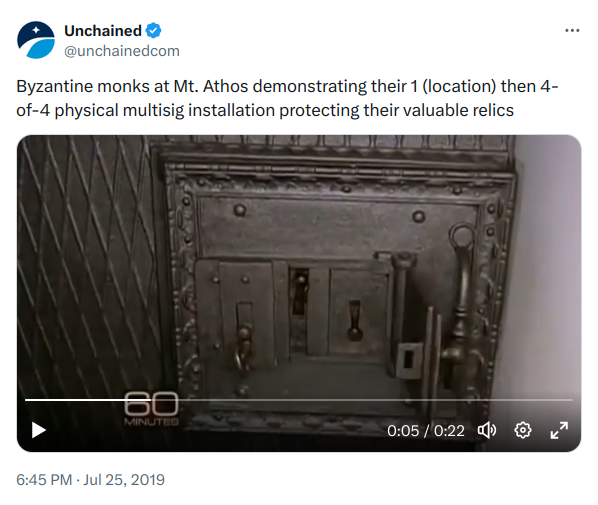Open the three-dot more options menu
This screenshot has width=598, height=505.
click(x=572, y=31)
